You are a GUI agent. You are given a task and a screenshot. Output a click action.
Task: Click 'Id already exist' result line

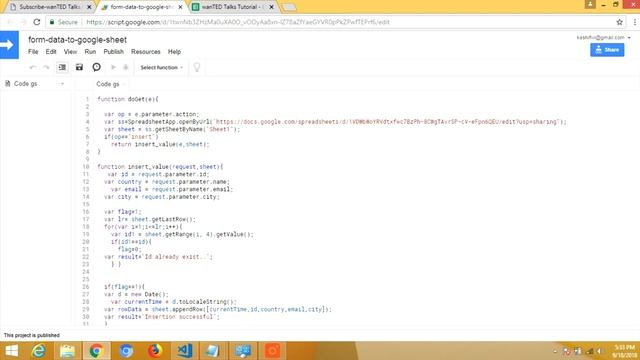coord(158,257)
